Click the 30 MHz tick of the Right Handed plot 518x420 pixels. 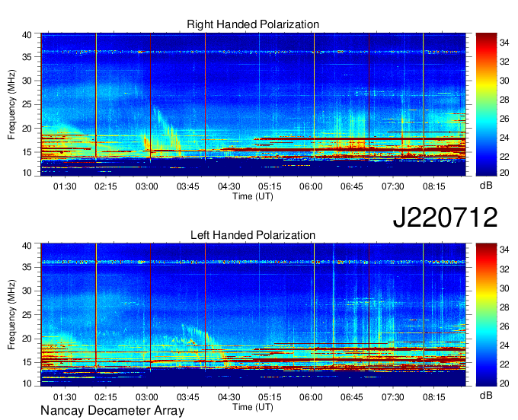point(27,81)
